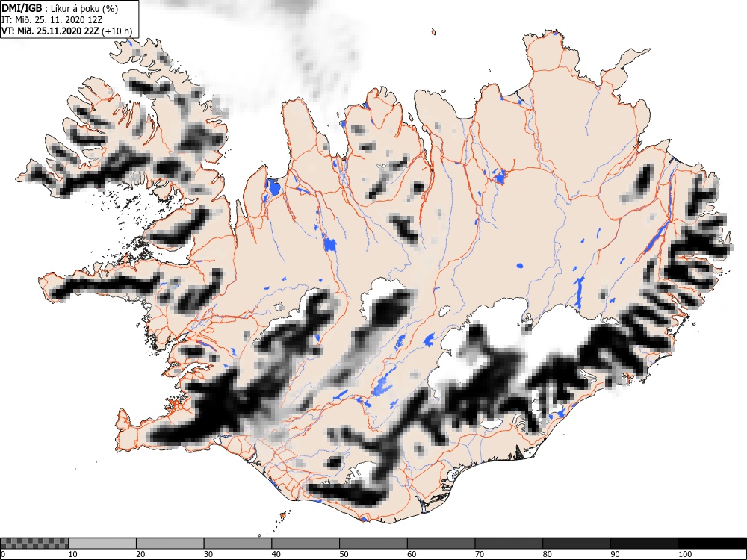Click the legend label '100'
This screenshot has height=560, width=747.
click(x=684, y=554)
